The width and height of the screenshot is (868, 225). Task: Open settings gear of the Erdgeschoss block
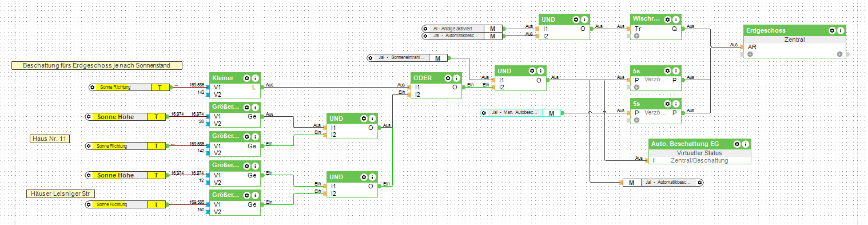tap(833, 31)
